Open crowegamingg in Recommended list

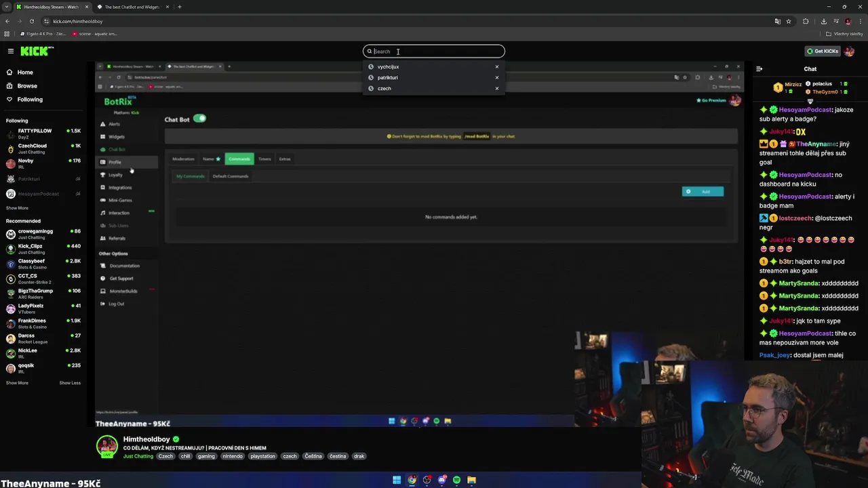click(43, 234)
